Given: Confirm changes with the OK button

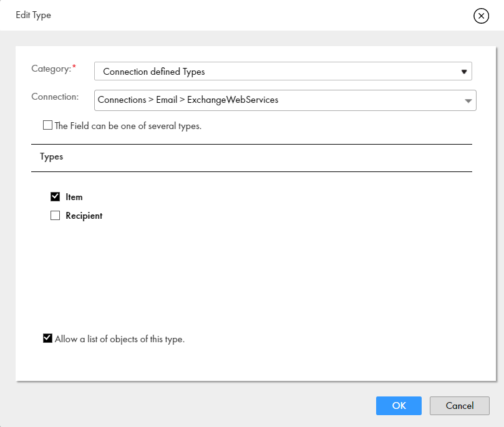Looking at the screenshot, I should click(x=399, y=405).
